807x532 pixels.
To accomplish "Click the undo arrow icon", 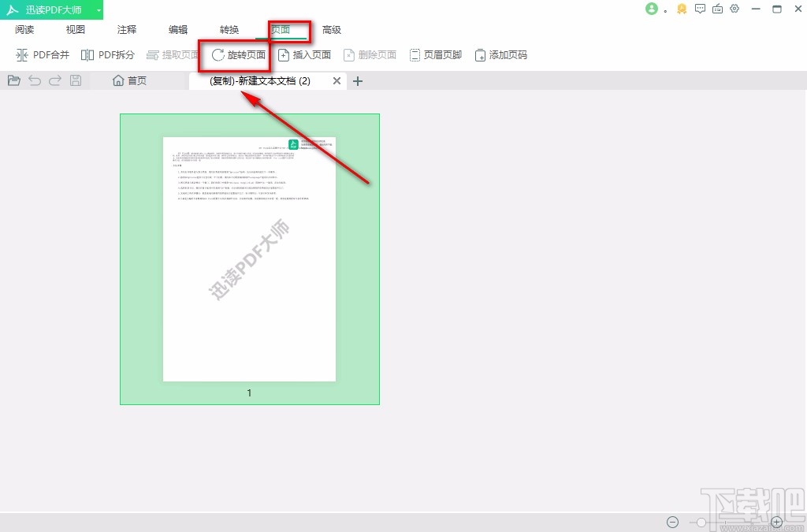I will (34, 80).
